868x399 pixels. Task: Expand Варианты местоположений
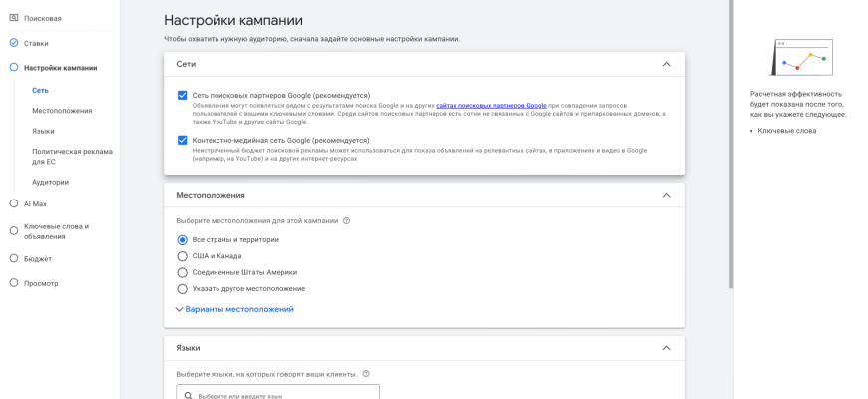pyautogui.click(x=234, y=309)
